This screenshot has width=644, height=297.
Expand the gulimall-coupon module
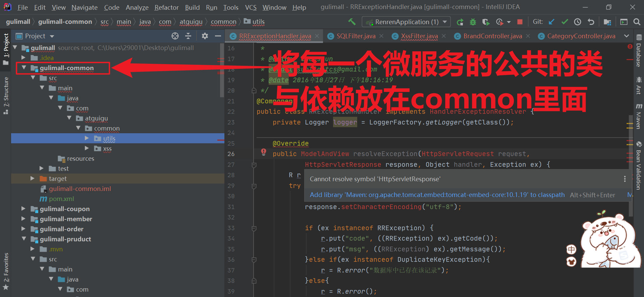24,209
